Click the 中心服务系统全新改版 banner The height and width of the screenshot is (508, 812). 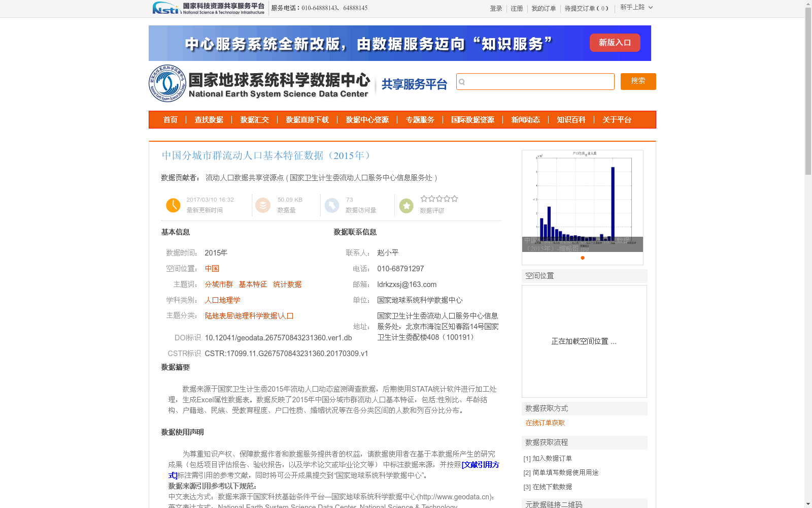[x=400, y=43]
